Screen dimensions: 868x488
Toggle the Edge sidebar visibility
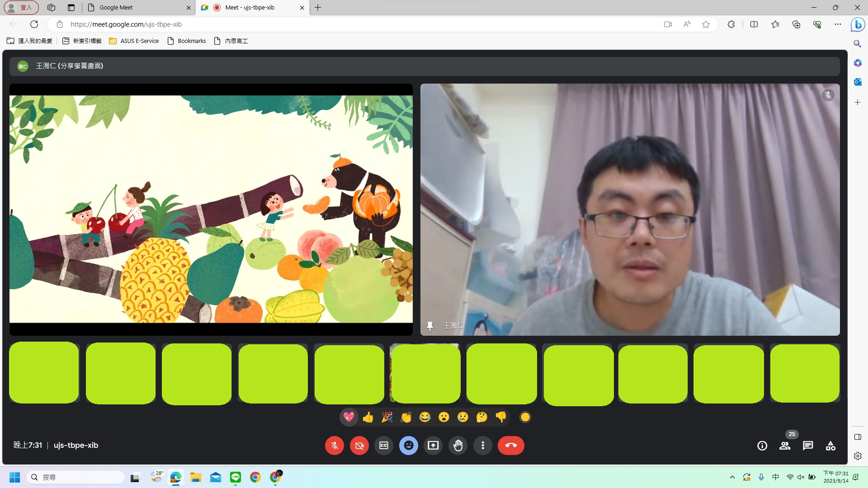858,437
